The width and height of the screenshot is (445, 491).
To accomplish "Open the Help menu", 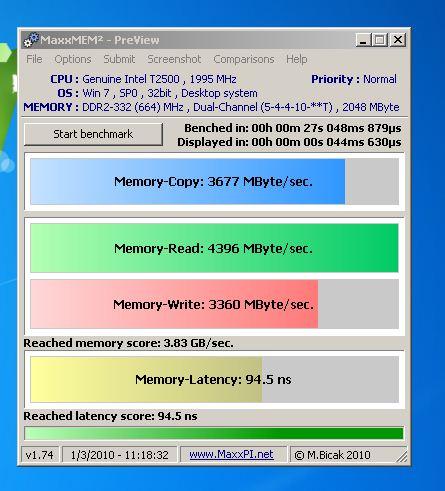I will pos(297,59).
